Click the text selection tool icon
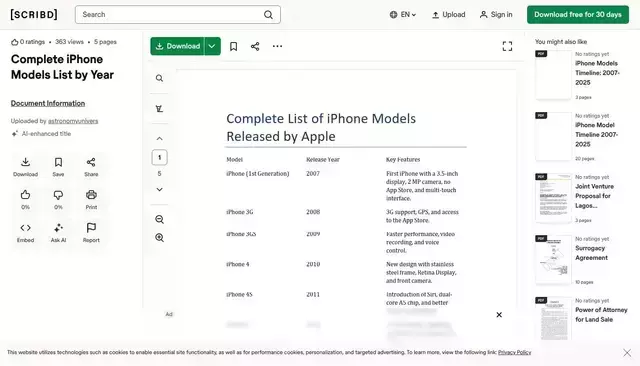The height and width of the screenshot is (366, 640). [x=159, y=109]
